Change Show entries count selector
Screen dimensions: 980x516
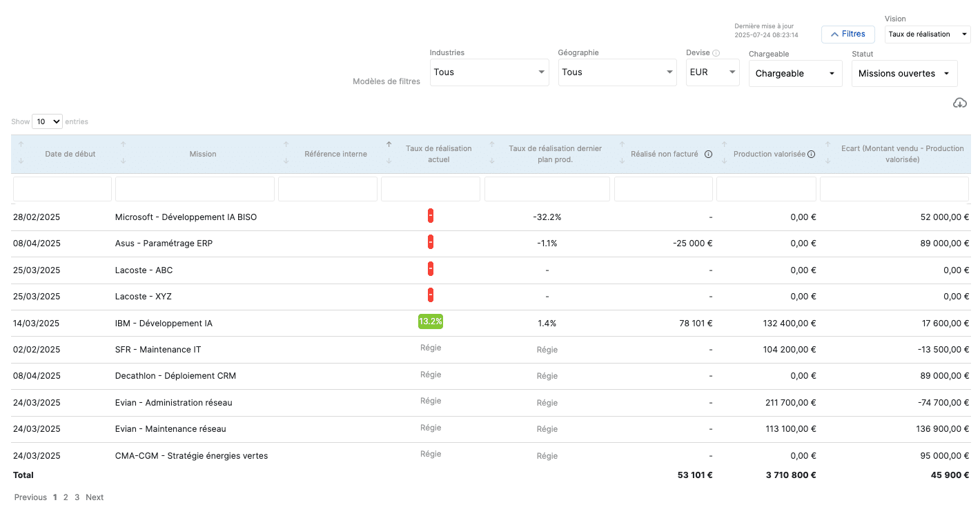[47, 121]
